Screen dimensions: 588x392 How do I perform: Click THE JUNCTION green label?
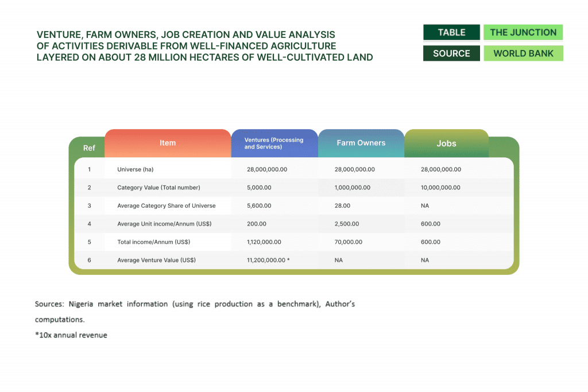click(523, 32)
